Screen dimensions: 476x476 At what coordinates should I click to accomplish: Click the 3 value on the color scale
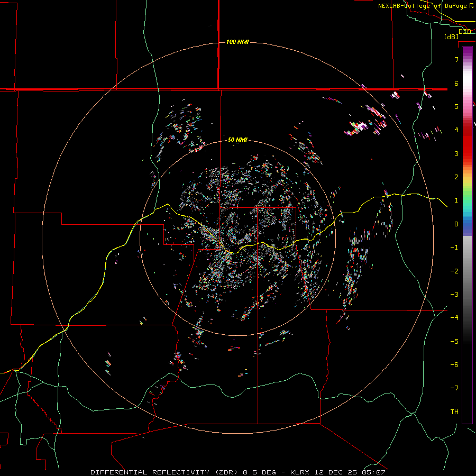(x=456, y=153)
